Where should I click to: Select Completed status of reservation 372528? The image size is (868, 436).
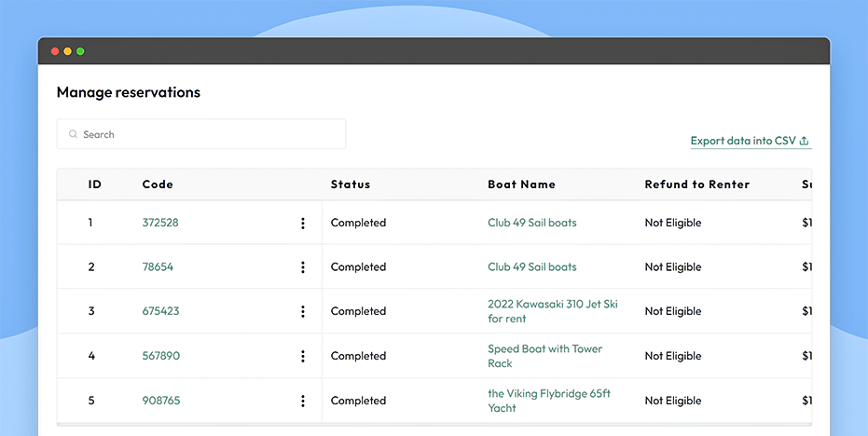coord(358,223)
